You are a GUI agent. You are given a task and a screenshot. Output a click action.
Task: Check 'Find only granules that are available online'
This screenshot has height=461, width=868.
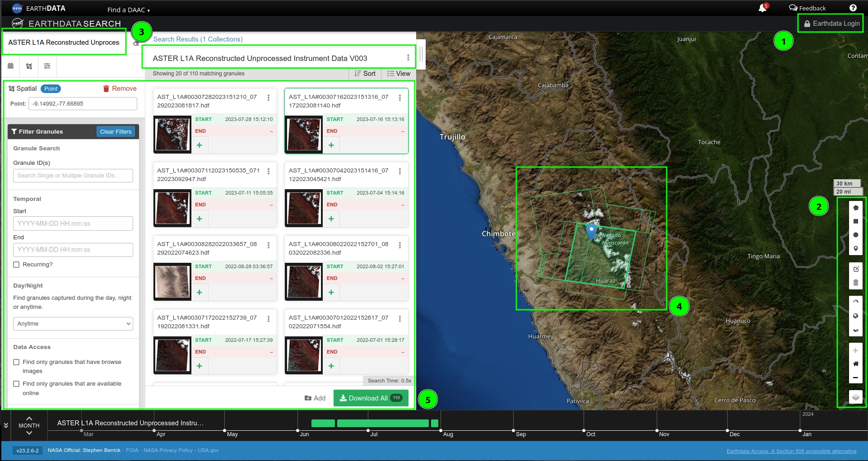[x=16, y=384]
